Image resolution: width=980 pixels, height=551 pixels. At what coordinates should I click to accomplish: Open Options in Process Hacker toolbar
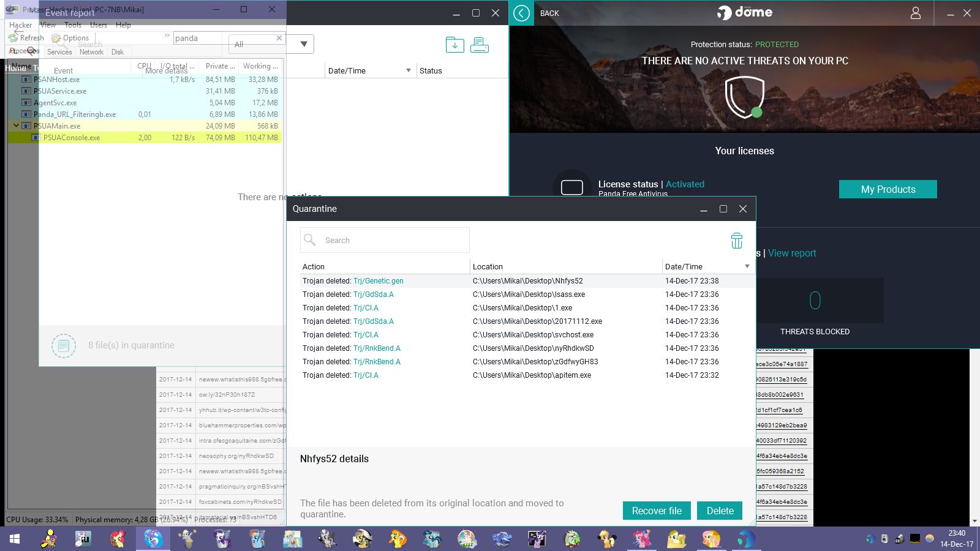70,38
